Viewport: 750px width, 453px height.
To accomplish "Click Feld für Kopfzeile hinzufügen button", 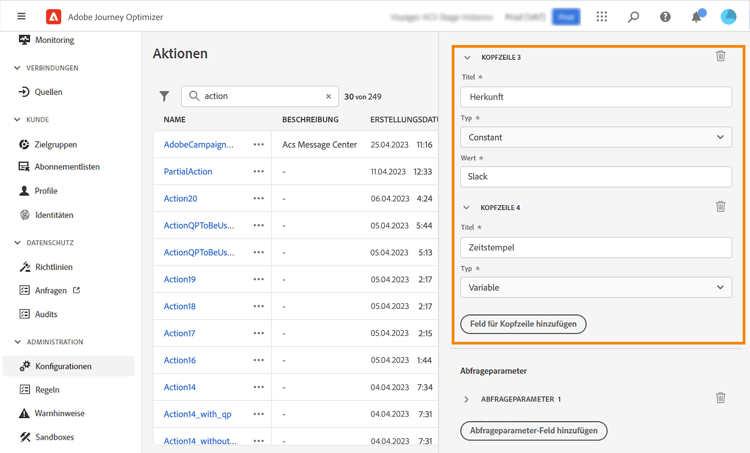I will point(523,324).
